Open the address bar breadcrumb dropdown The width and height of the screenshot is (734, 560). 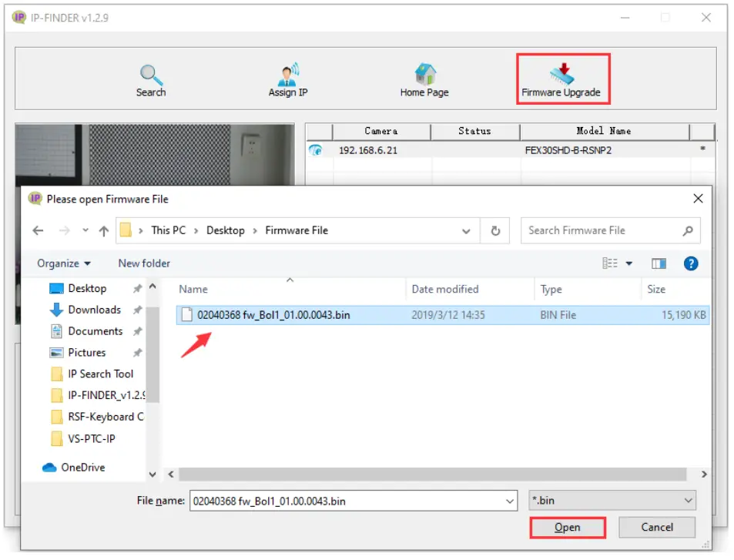(x=466, y=230)
